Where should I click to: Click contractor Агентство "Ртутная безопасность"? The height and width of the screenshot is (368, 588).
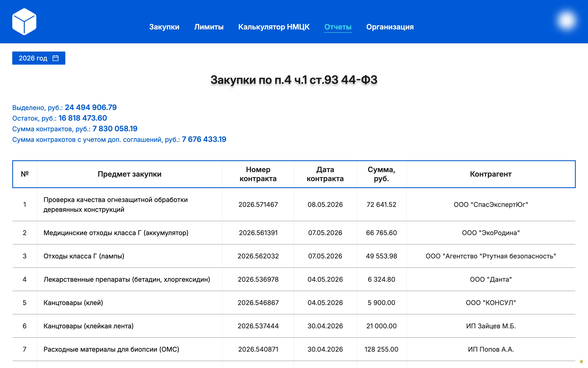tap(491, 256)
